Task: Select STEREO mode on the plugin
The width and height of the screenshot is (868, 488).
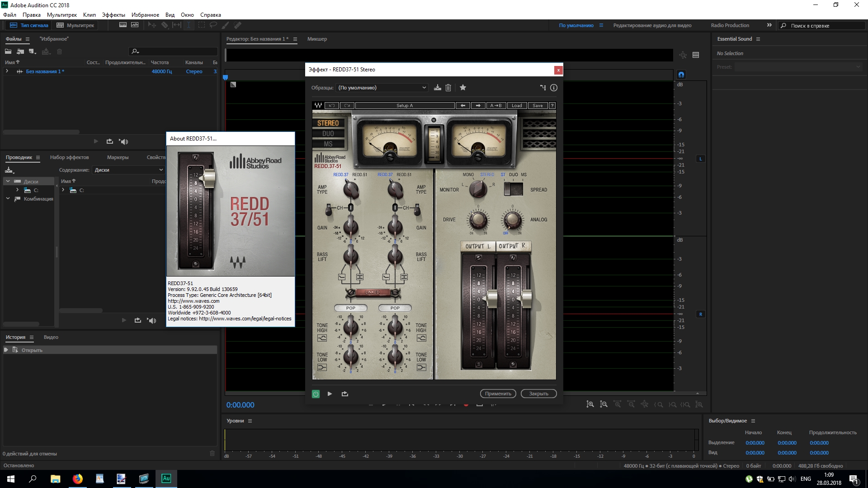Action: click(x=328, y=123)
